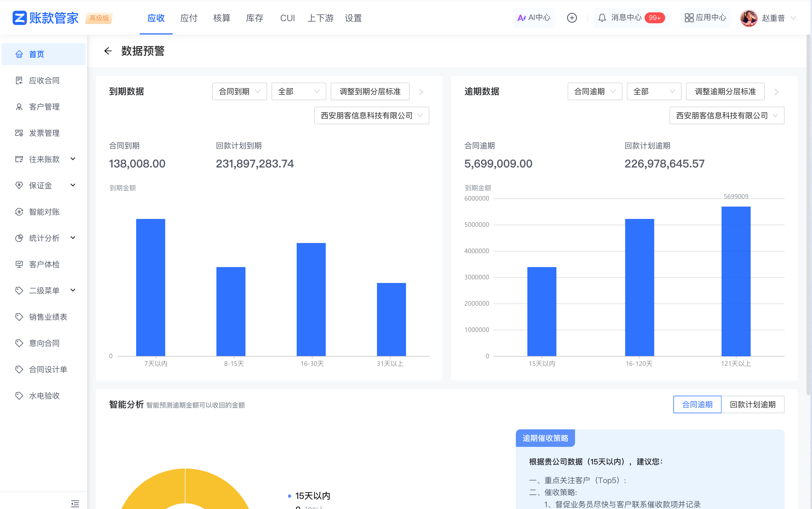Click the 账款管家 logo
The image size is (812, 509).
pyautogui.click(x=45, y=18)
